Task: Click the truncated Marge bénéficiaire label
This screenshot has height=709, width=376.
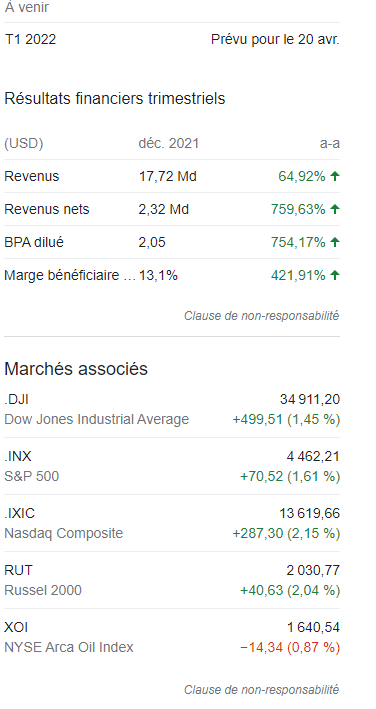Action: 70,275
